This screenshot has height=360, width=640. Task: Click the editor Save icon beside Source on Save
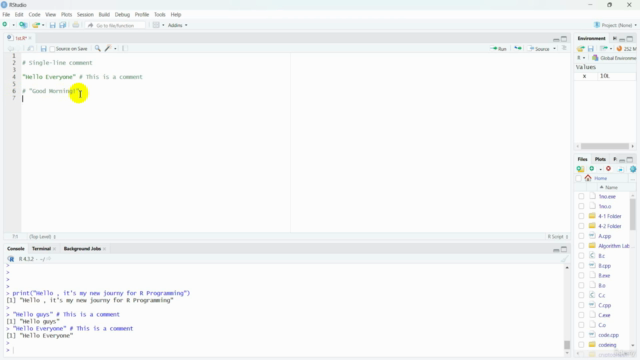[43, 49]
